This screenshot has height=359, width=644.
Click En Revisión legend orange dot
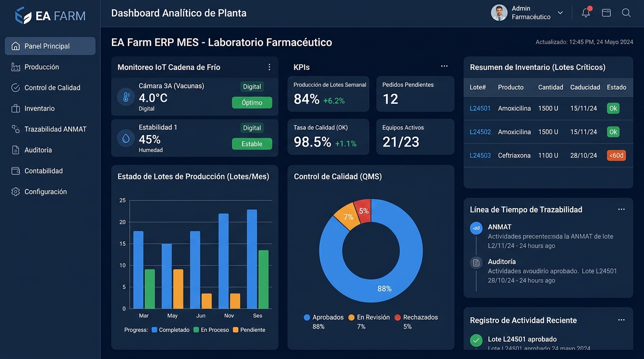351,317
